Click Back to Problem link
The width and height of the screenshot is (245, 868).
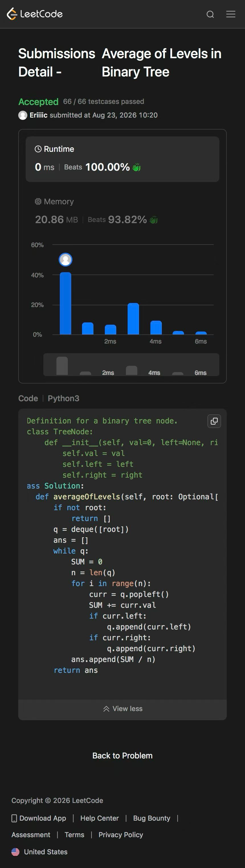click(122, 756)
